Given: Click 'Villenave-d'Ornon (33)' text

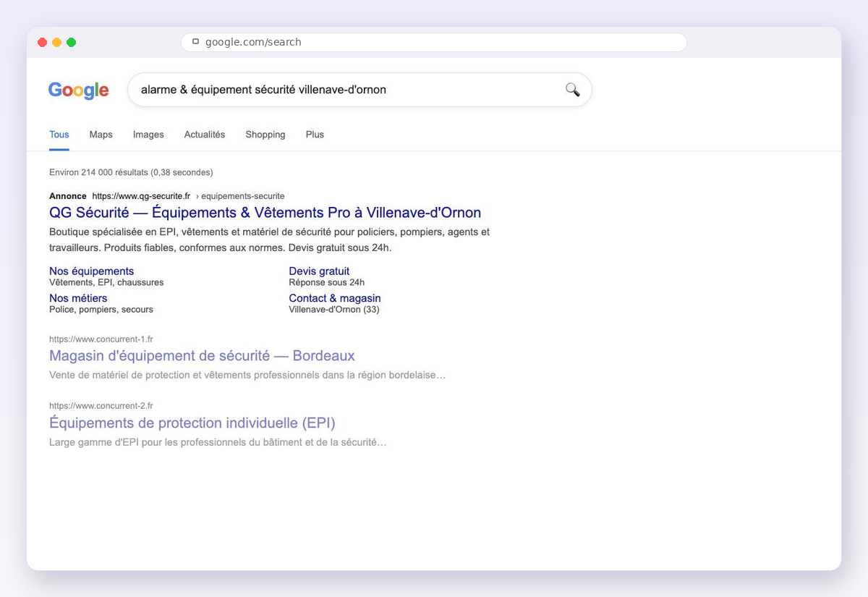Looking at the screenshot, I should point(334,309).
